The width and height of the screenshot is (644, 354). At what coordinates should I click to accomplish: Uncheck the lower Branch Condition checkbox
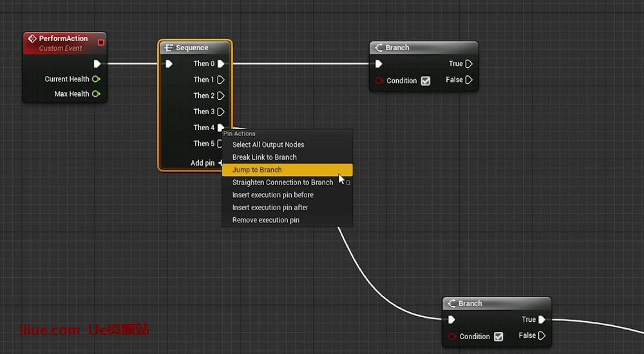pos(498,337)
